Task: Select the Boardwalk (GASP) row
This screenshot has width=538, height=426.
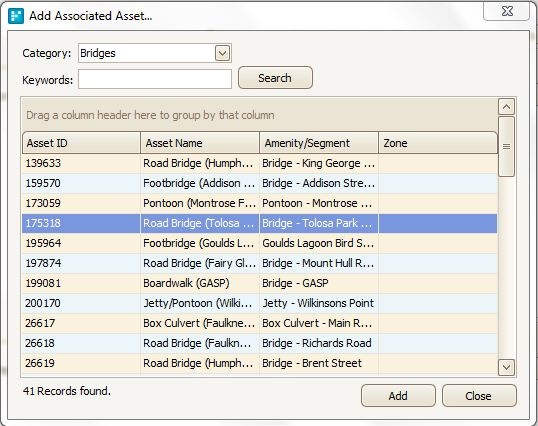Action: 259,283
